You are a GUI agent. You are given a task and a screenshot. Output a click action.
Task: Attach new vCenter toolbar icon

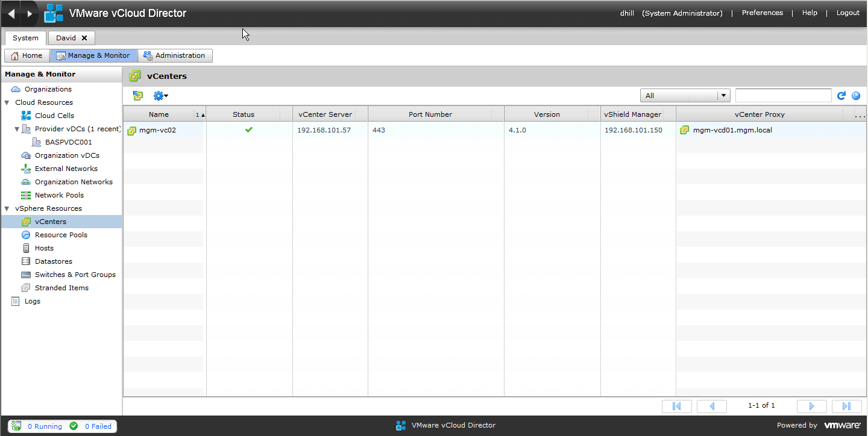[138, 95]
